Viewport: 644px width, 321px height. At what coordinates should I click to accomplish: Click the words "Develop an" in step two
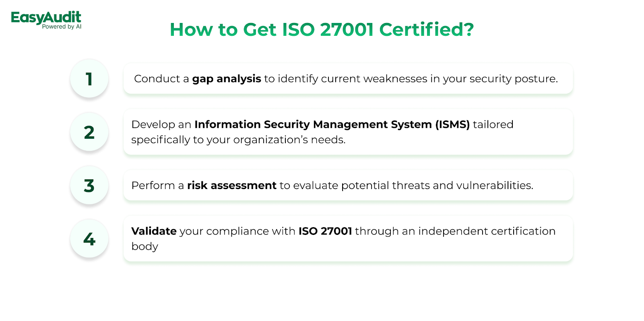tap(161, 125)
